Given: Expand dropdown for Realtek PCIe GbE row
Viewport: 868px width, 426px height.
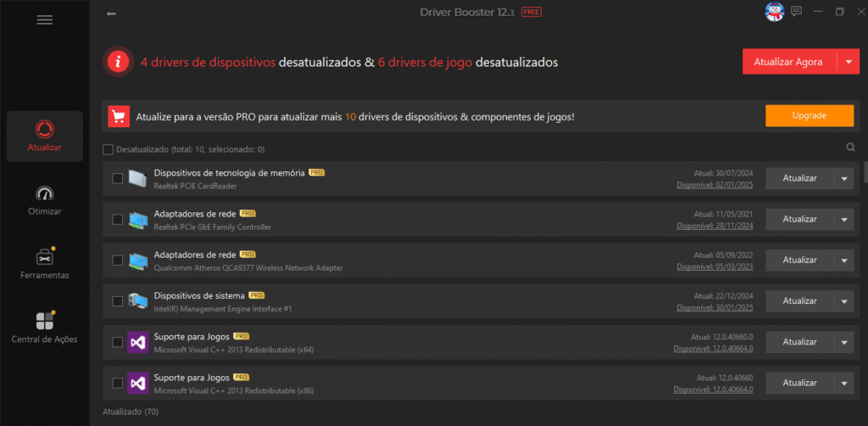Looking at the screenshot, I should tap(844, 220).
